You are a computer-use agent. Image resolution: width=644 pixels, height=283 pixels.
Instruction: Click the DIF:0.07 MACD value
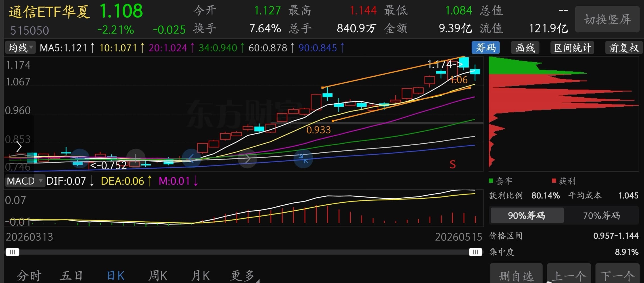66,181
